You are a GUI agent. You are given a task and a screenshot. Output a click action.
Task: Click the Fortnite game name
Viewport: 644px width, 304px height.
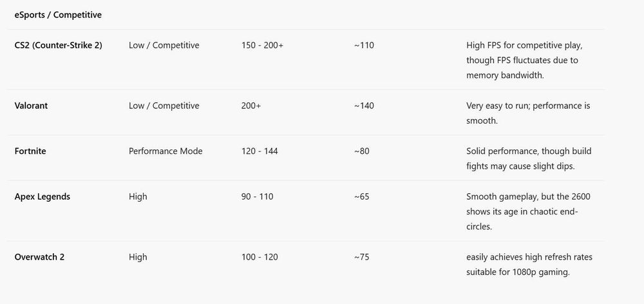click(30, 151)
